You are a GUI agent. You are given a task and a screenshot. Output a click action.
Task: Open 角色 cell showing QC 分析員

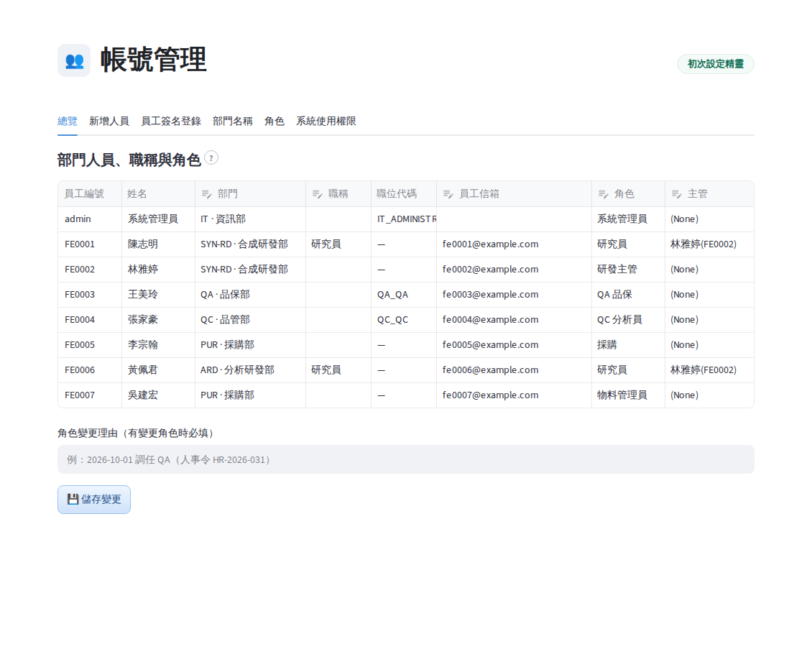(x=628, y=320)
